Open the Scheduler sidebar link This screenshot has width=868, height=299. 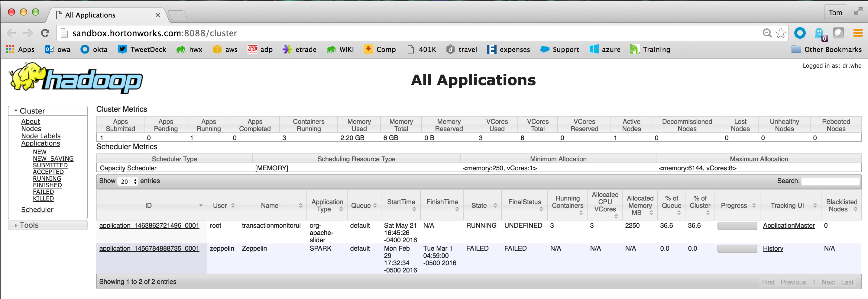click(37, 209)
